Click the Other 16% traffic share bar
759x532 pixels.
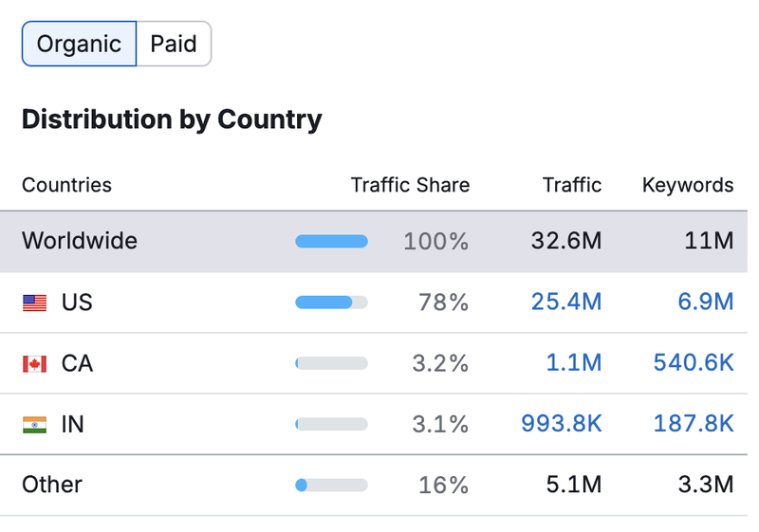(x=331, y=485)
